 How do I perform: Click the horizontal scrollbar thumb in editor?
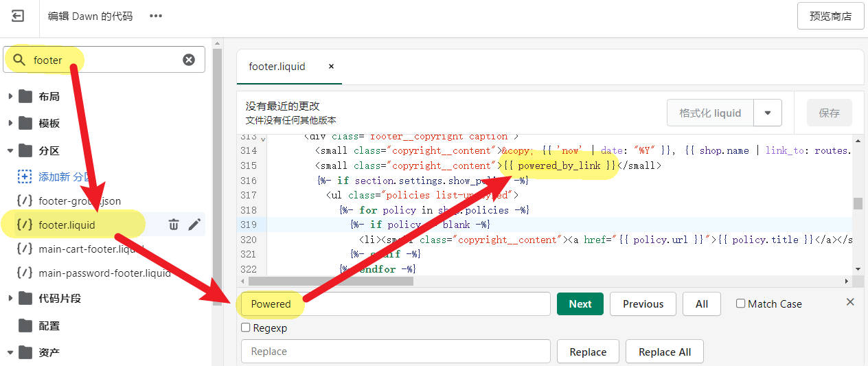click(331, 281)
